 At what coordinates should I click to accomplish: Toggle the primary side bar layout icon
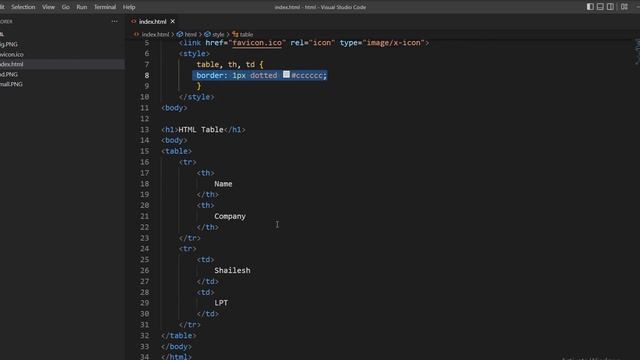590,7
